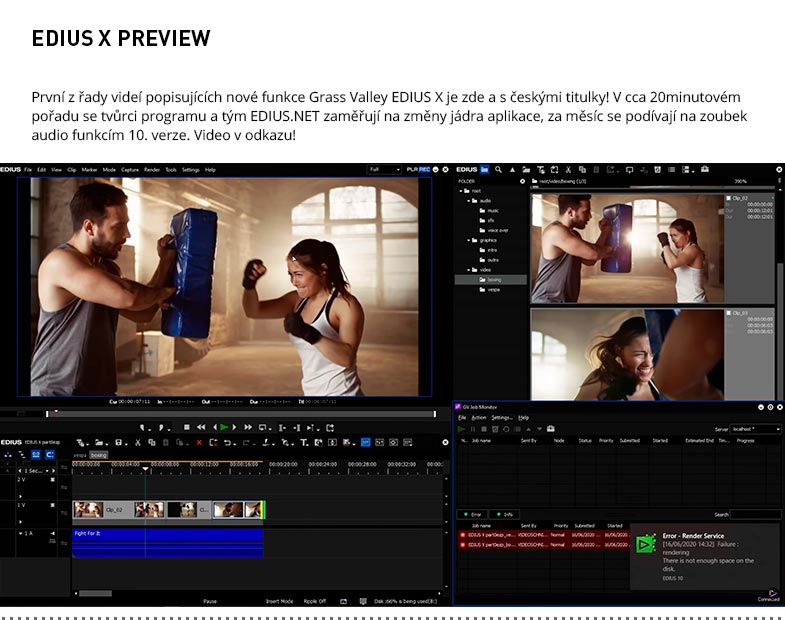Click Ripple Delete icon on timeline toolbar

click(x=213, y=442)
